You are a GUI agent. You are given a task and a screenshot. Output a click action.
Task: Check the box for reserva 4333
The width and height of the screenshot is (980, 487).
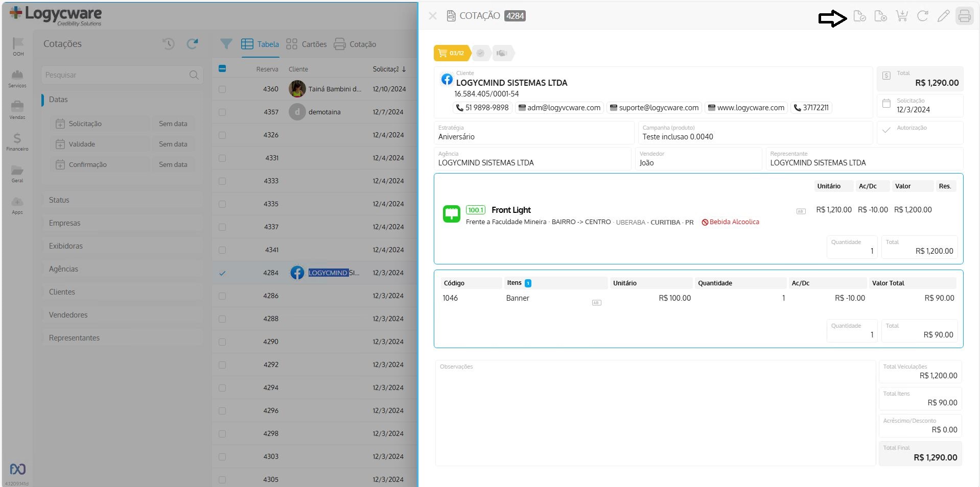[222, 181]
